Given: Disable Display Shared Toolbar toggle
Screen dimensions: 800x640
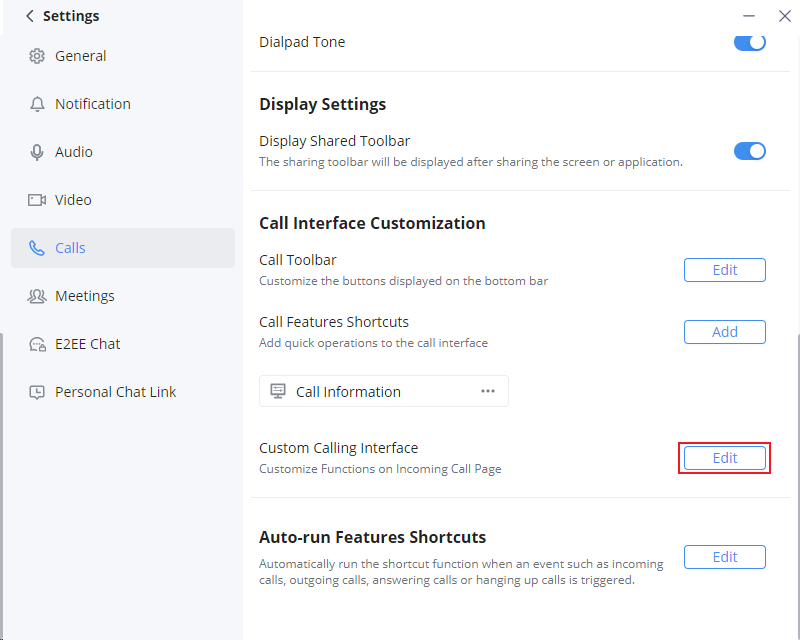Looking at the screenshot, I should pyautogui.click(x=749, y=151).
